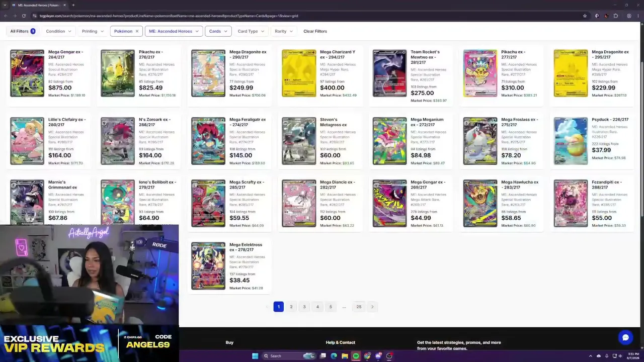Go to results page 3

[304, 307]
